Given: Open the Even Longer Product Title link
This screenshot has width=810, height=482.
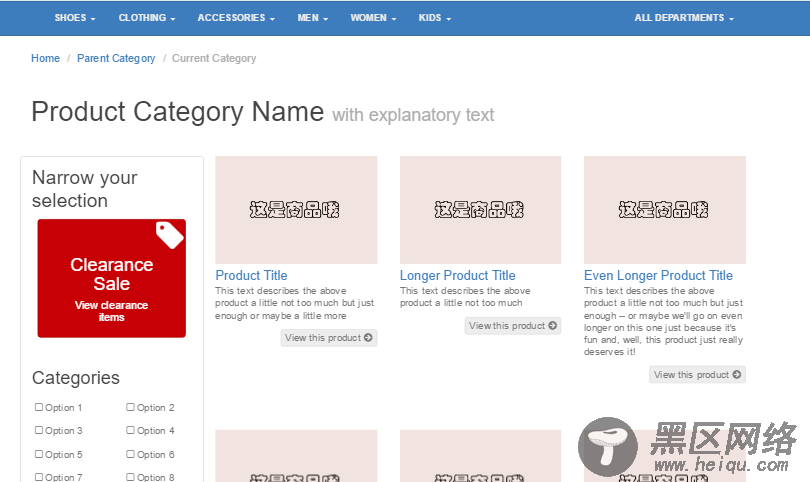Looking at the screenshot, I should pos(658,275).
